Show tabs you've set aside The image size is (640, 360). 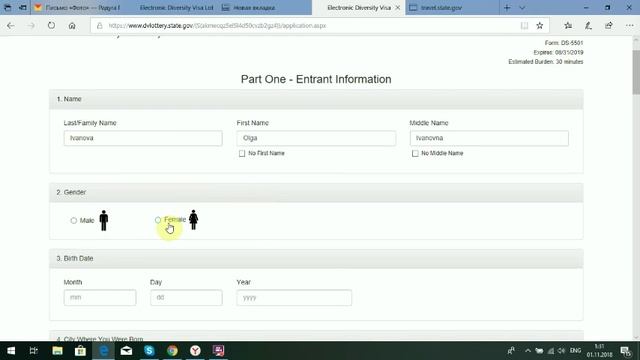click(8, 7)
